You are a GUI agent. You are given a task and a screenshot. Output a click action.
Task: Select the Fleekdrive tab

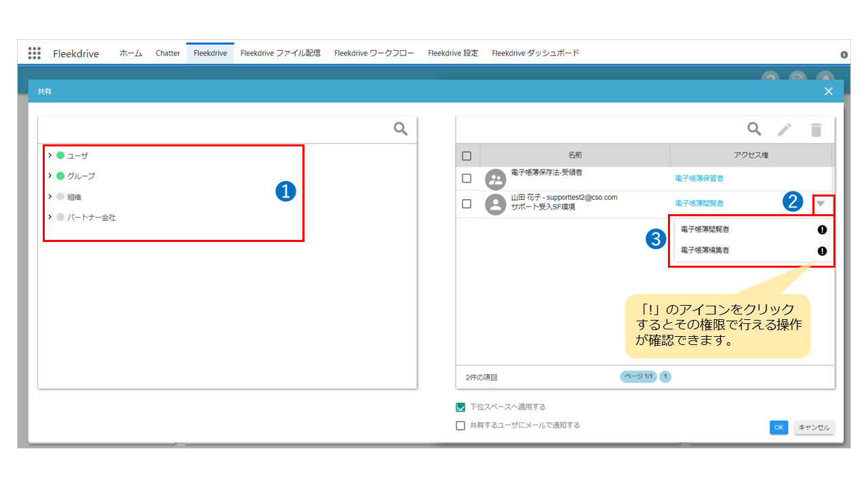pos(210,54)
